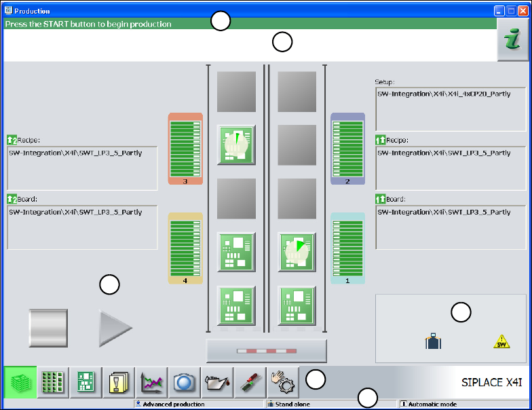Click right lane board with progress pie
Viewport: 532px width, 410px height.
pos(297,253)
